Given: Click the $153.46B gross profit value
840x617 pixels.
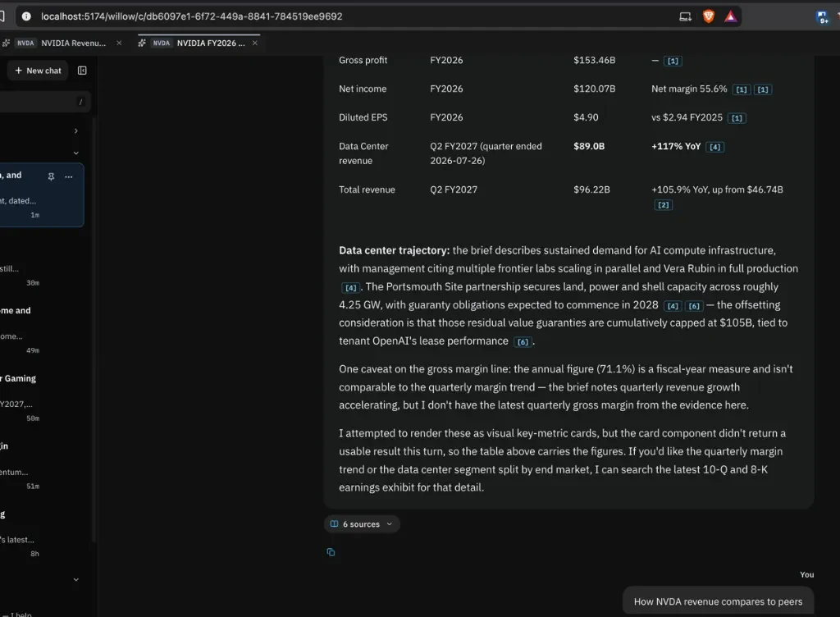Looking at the screenshot, I should pyautogui.click(x=595, y=60).
